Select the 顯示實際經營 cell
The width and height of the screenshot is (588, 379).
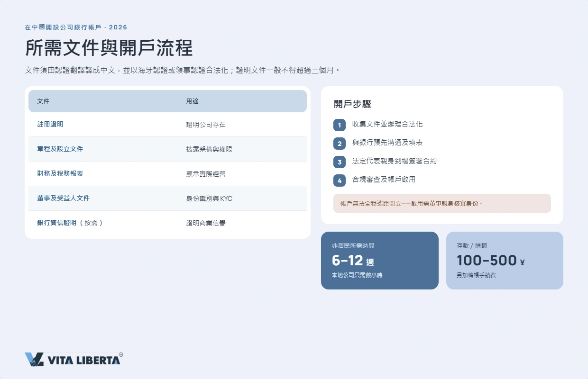click(x=206, y=174)
